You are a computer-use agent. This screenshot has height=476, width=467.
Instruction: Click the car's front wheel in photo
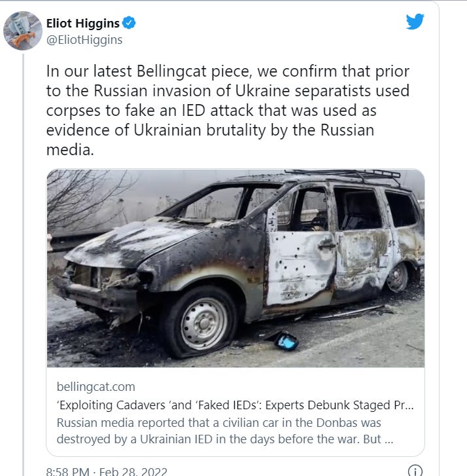[201, 322]
